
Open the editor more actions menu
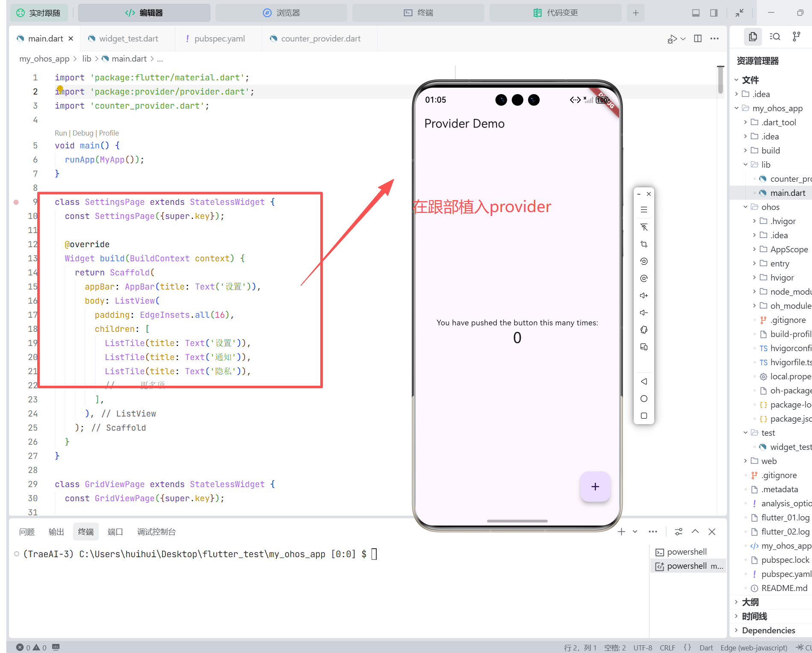[715, 38]
